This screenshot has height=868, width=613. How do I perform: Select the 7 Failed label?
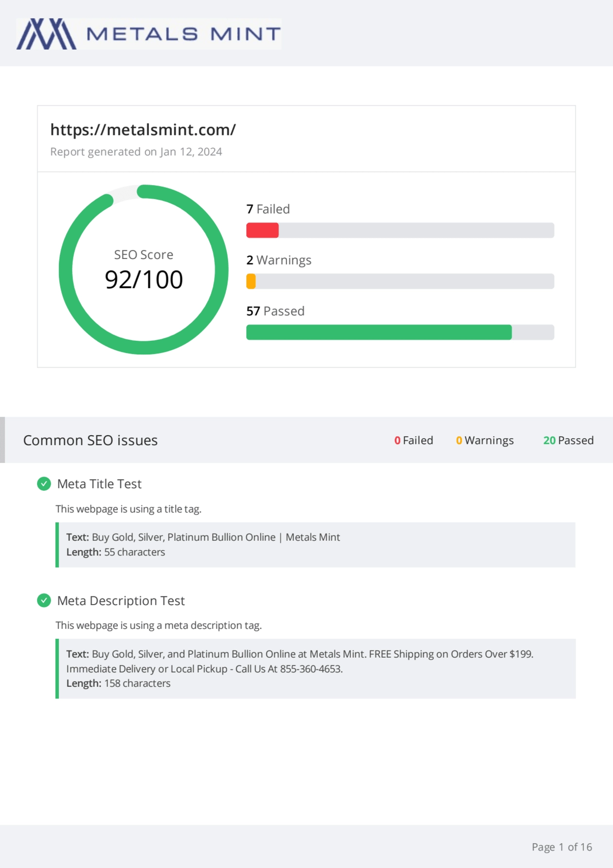click(268, 209)
